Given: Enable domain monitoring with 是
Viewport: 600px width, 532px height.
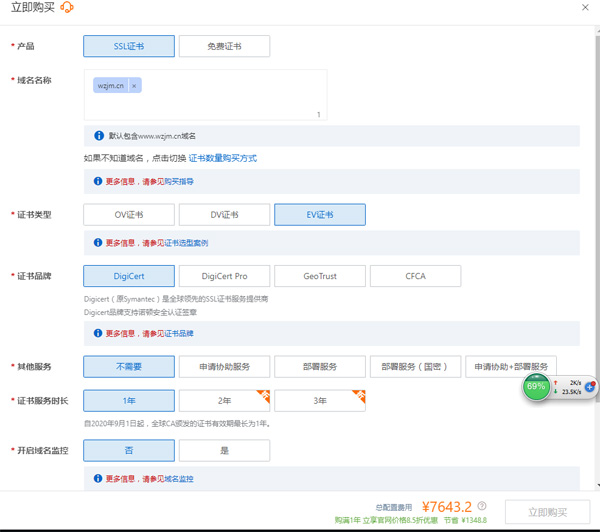Looking at the screenshot, I should point(224,451).
